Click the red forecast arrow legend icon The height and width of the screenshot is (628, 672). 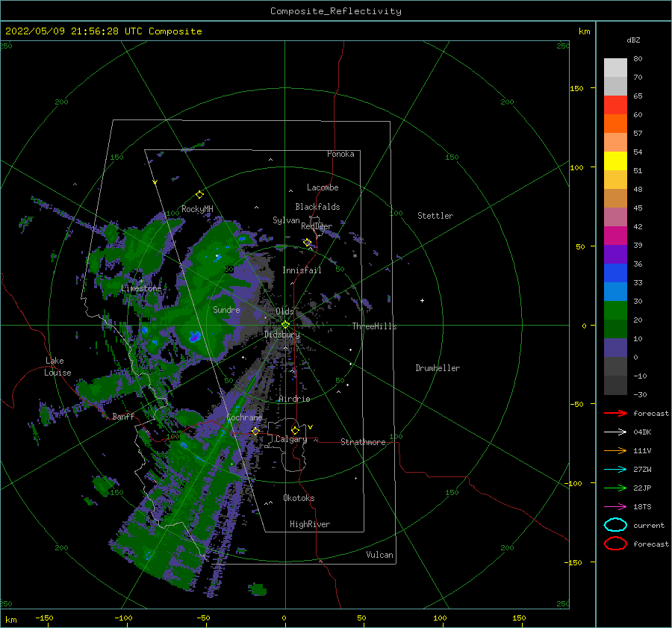[615, 413]
